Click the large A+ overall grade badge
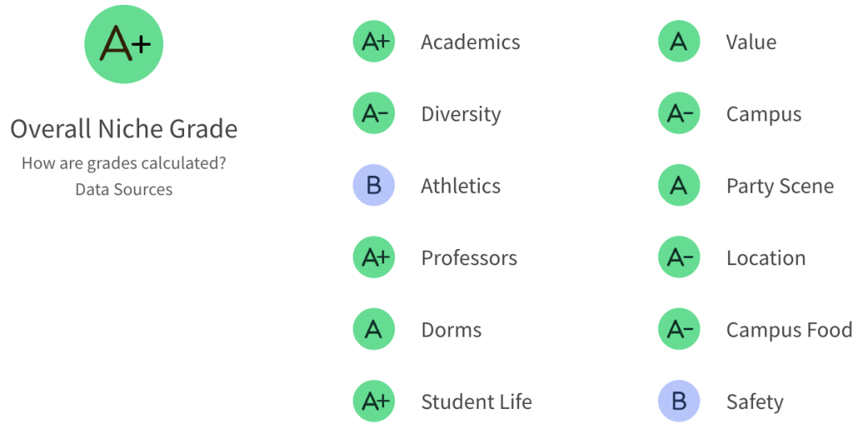 pos(124,44)
